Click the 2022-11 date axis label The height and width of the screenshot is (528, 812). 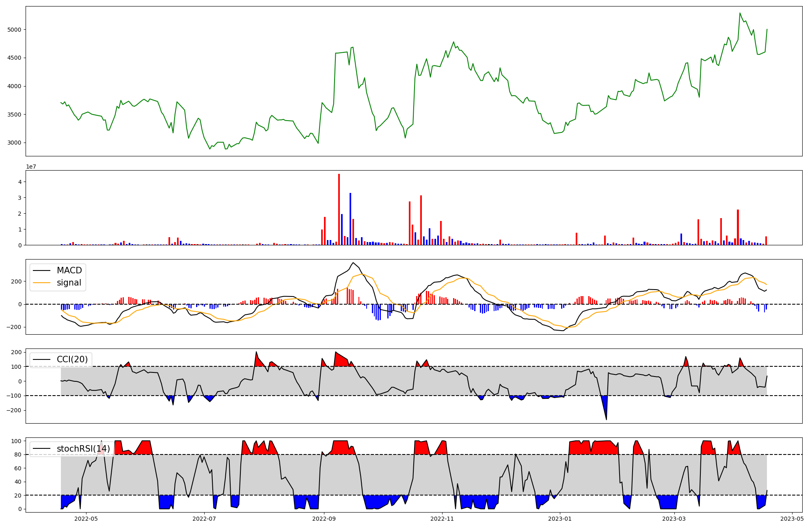coord(442,519)
